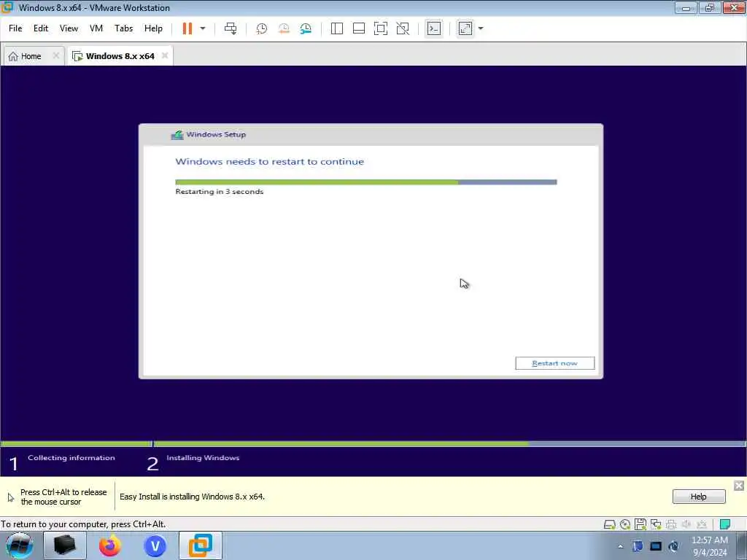Open the Windows Start menu orb
This screenshot has height=560, width=747.
tap(19, 545)
